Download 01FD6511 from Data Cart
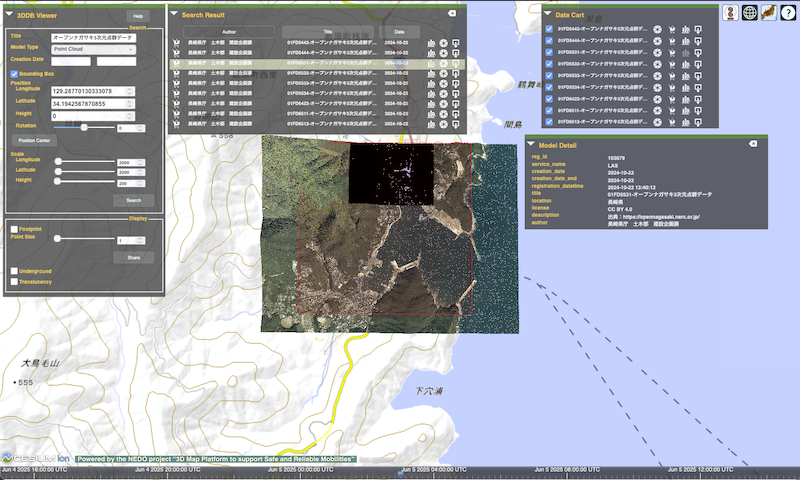Screen dimensions: 800x480 point(698,111)
